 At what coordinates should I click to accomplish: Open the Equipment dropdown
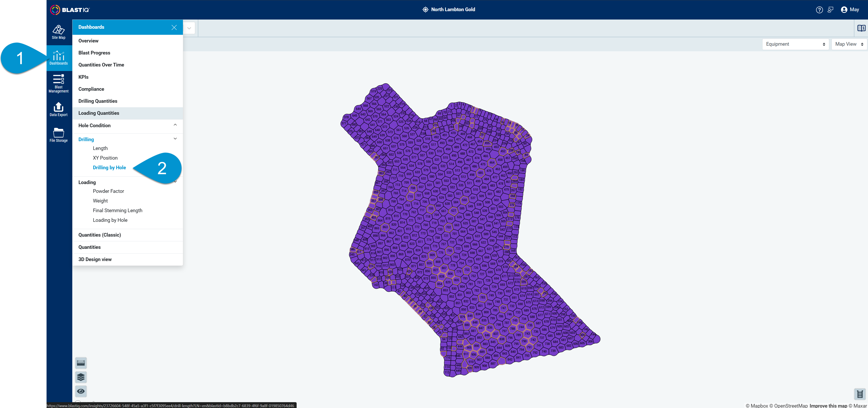click(x=795, y=44)
